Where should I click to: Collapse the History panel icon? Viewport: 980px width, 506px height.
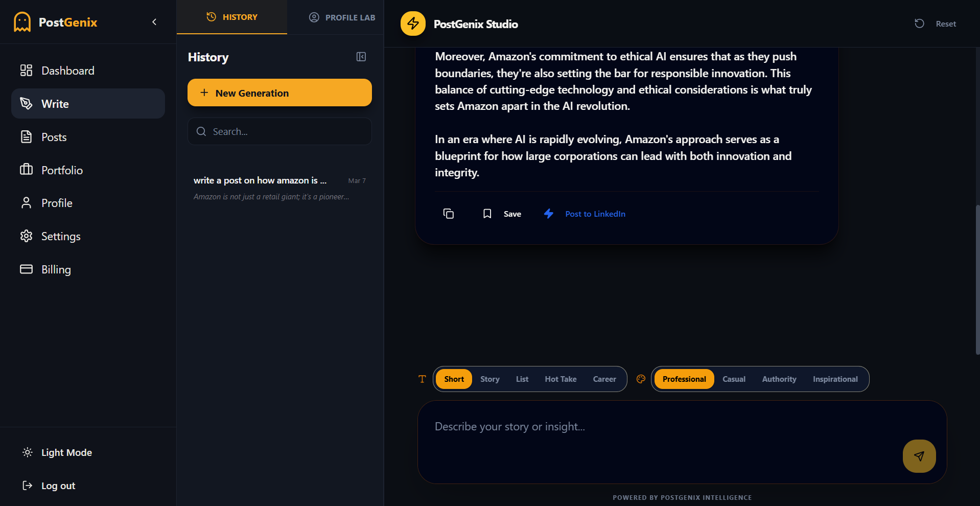361,57
